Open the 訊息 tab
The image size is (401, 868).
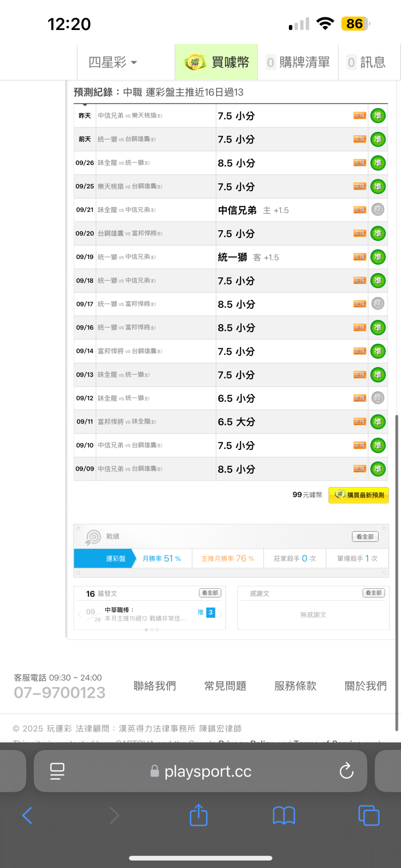[x=366, y=62]
